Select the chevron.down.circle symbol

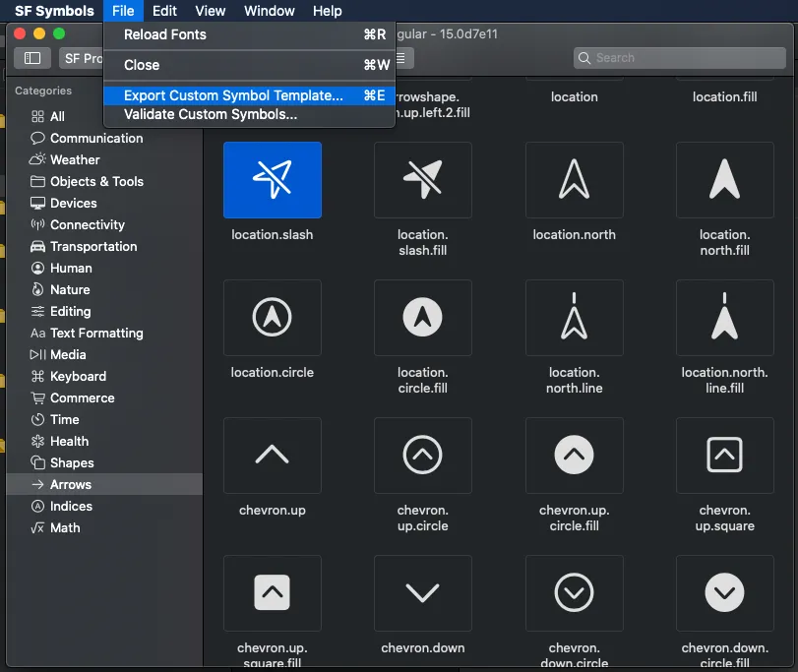(574, 593)
